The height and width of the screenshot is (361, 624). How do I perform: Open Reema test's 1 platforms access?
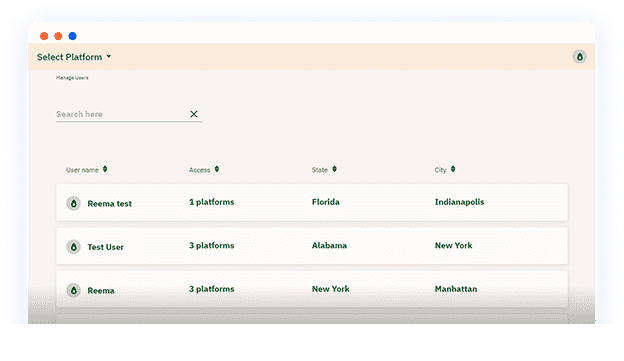click(211, 202)
